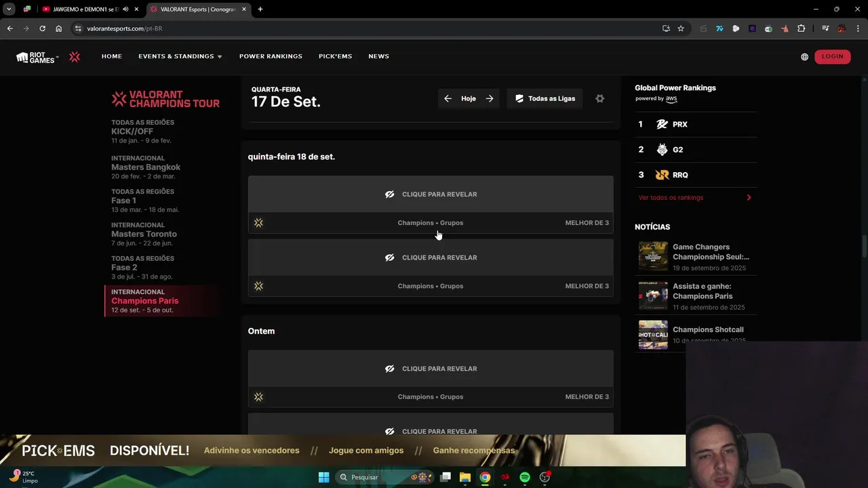Open the Windows Start menu

[x=323, y=477]
